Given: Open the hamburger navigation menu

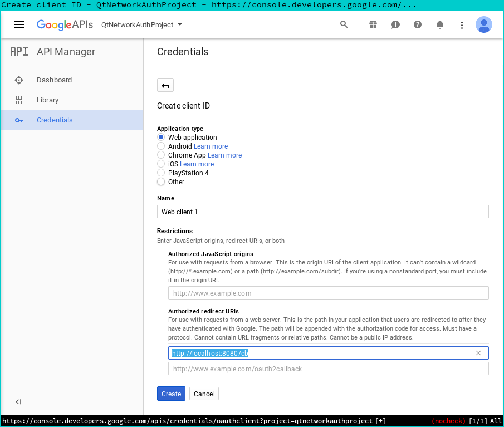Looking at the screenshot, I should pos(19,24).
